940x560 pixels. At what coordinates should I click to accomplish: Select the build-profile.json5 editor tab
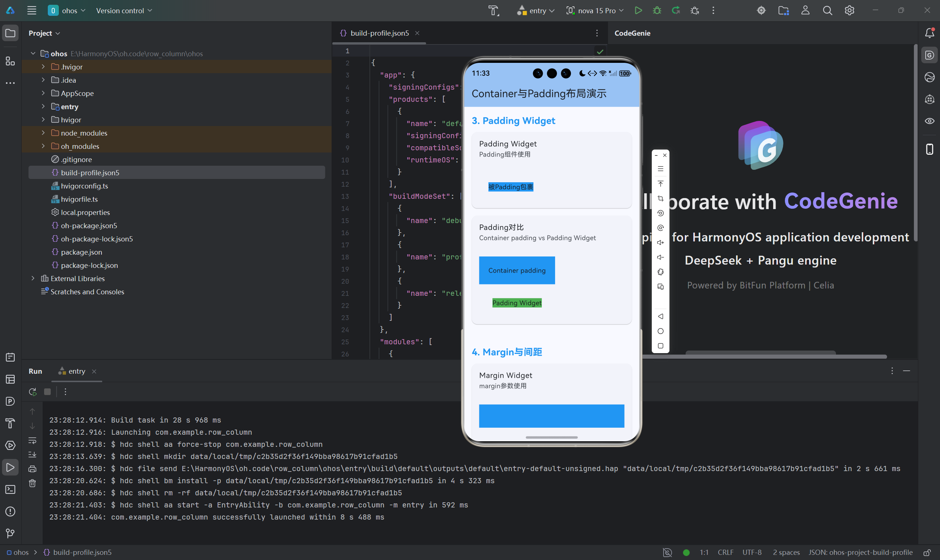tap(379, 33)
